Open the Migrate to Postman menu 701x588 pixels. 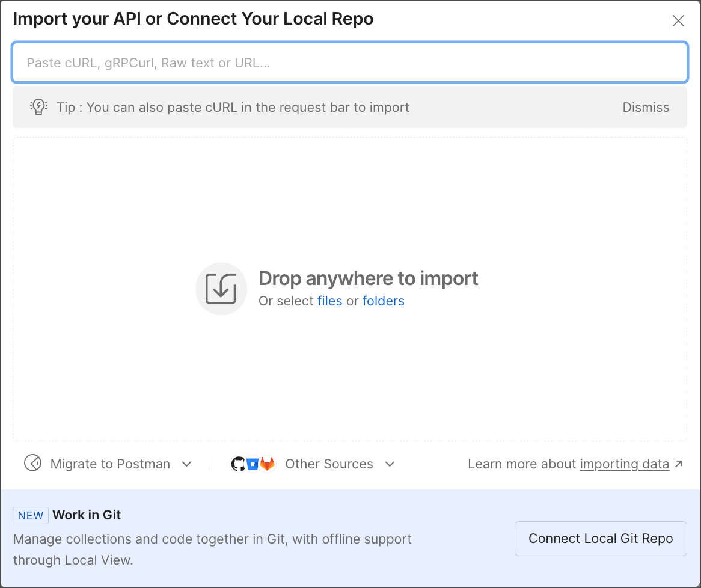click(110, 464)
